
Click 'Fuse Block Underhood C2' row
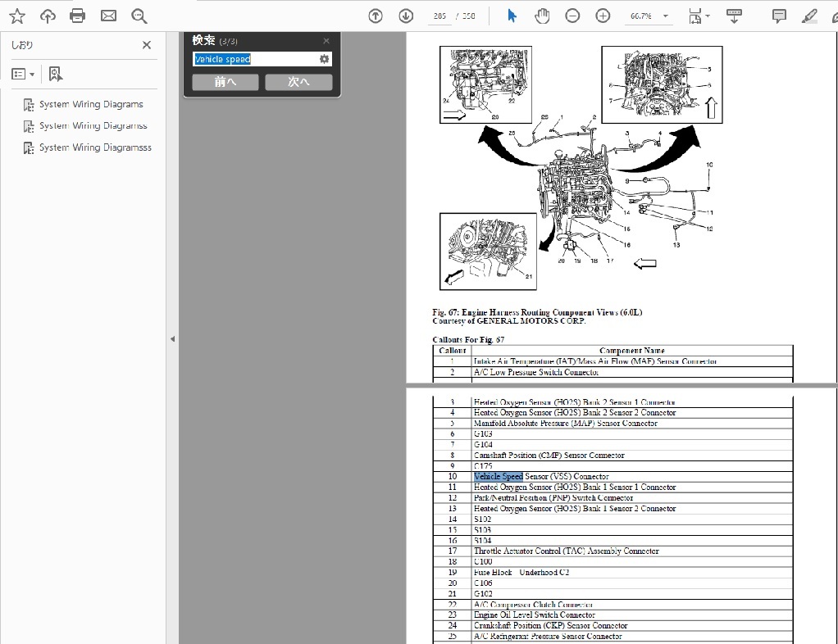tap(613, 573)
